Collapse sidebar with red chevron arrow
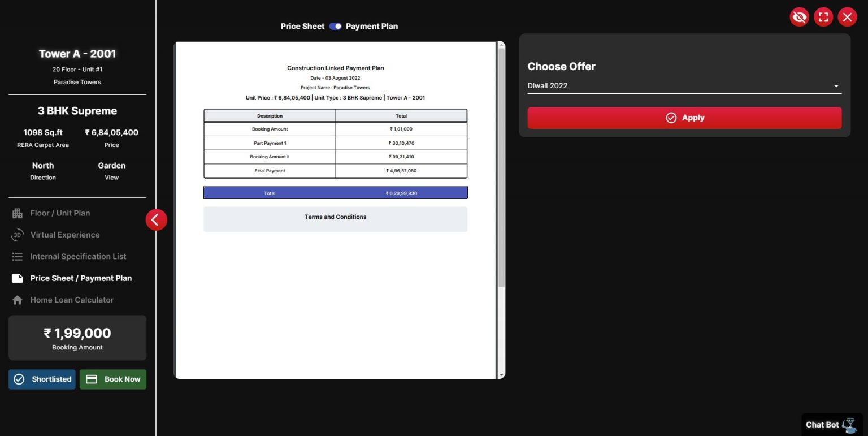This screenshot has height=436, width=868. [156, 220]
